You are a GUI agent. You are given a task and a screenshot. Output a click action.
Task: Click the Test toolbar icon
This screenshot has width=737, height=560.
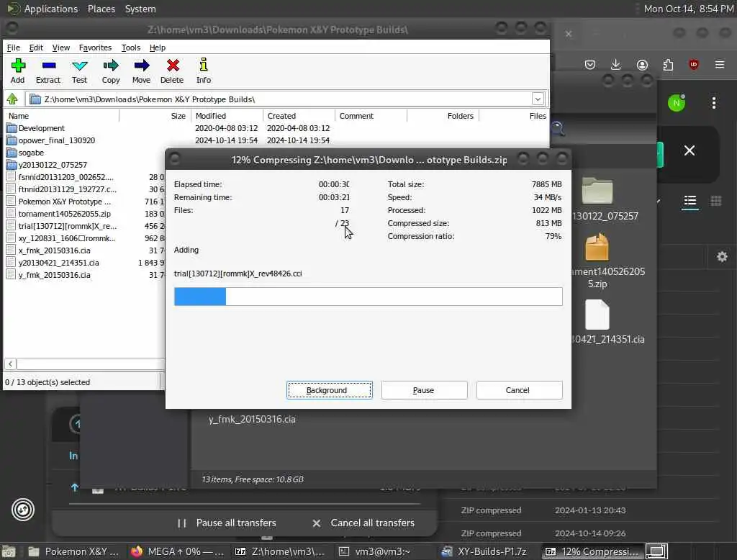79,71
